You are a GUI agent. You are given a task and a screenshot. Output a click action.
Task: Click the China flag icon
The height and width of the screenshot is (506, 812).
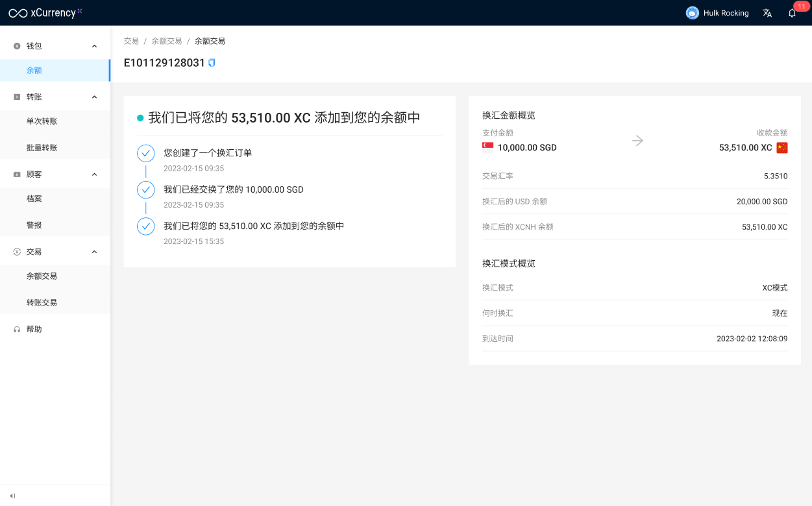[x=782, y=148]
